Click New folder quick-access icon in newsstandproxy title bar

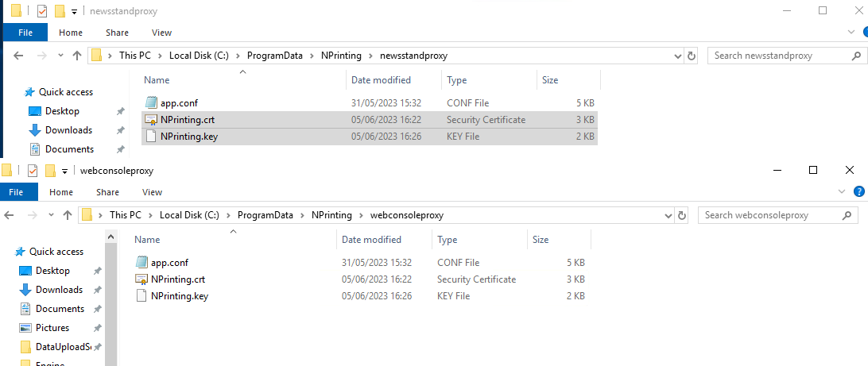pyautogui.click(x=60, y=10)
